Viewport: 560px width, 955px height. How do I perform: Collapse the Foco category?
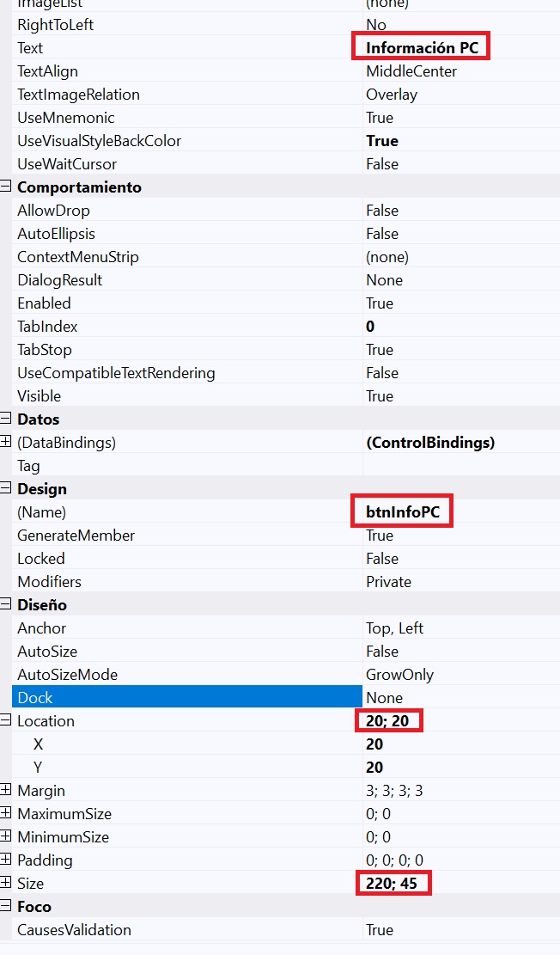tap(6, 906)
